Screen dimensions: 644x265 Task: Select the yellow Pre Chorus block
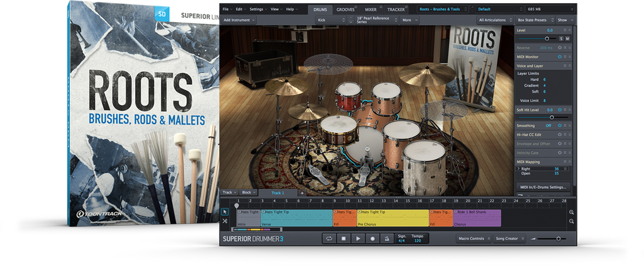[393, 218]
